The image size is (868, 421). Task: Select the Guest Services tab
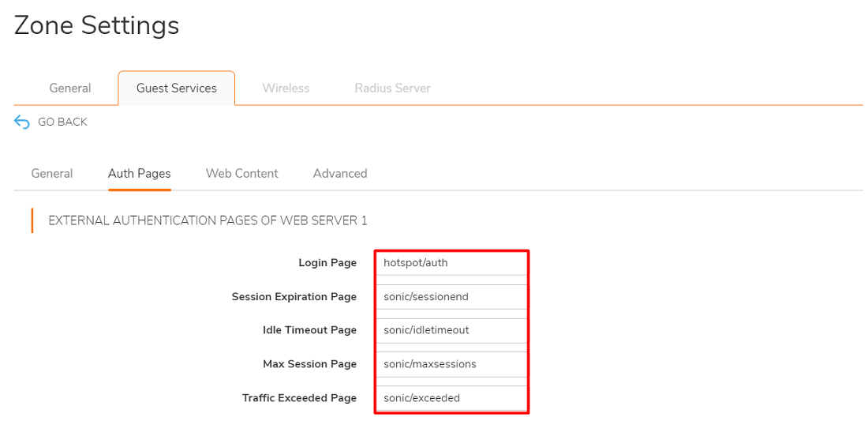[176, 88]
